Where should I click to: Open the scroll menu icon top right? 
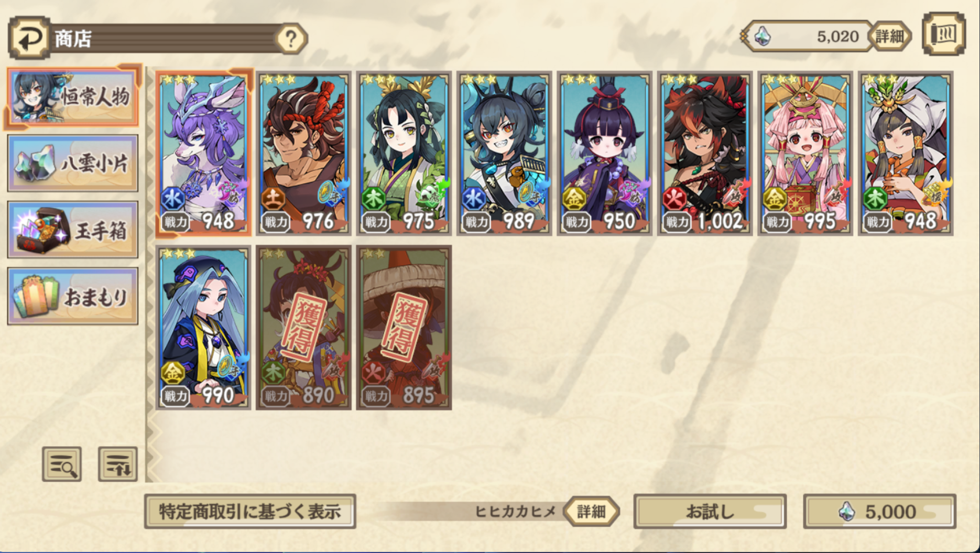click(x=944, y=34)
